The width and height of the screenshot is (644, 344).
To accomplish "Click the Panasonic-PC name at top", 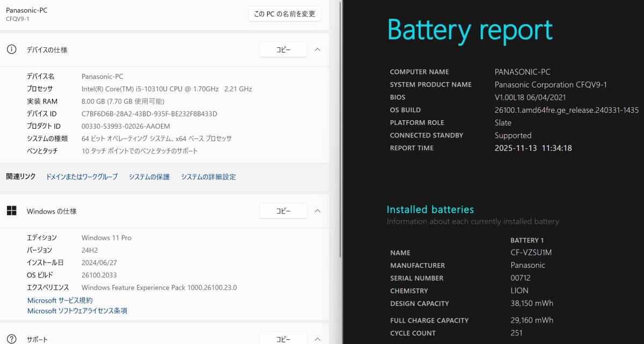I will (x=26, y=10).
